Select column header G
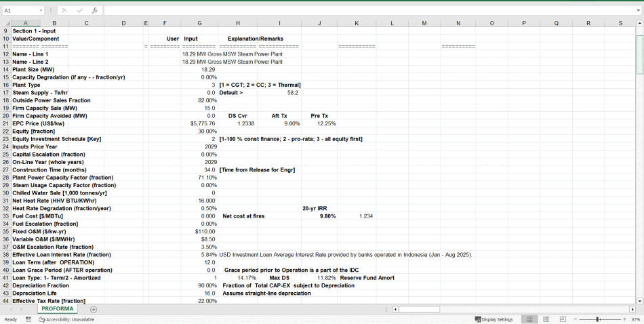644x324 pixels. [x=199, y=24]
